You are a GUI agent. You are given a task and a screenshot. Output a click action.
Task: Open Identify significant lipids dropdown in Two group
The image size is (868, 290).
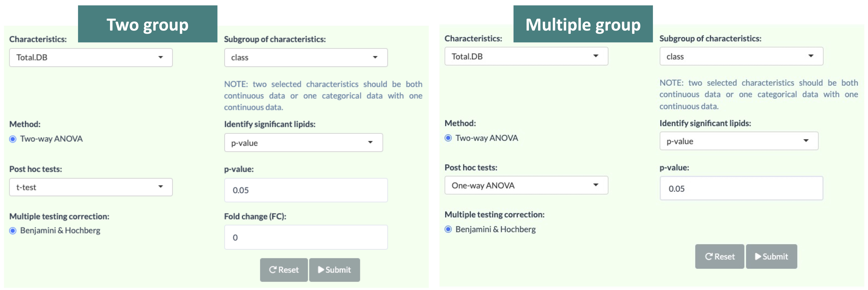point(303,143)
